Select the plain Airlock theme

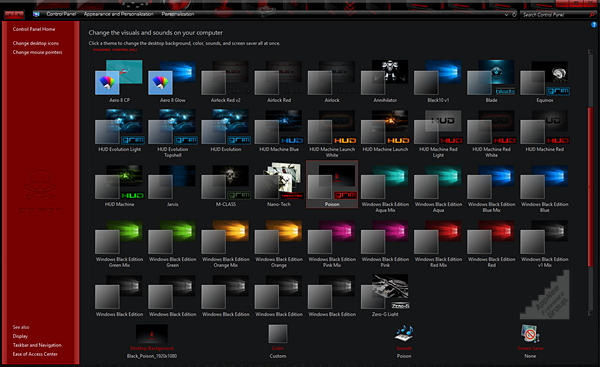click(x=332, y=81)
